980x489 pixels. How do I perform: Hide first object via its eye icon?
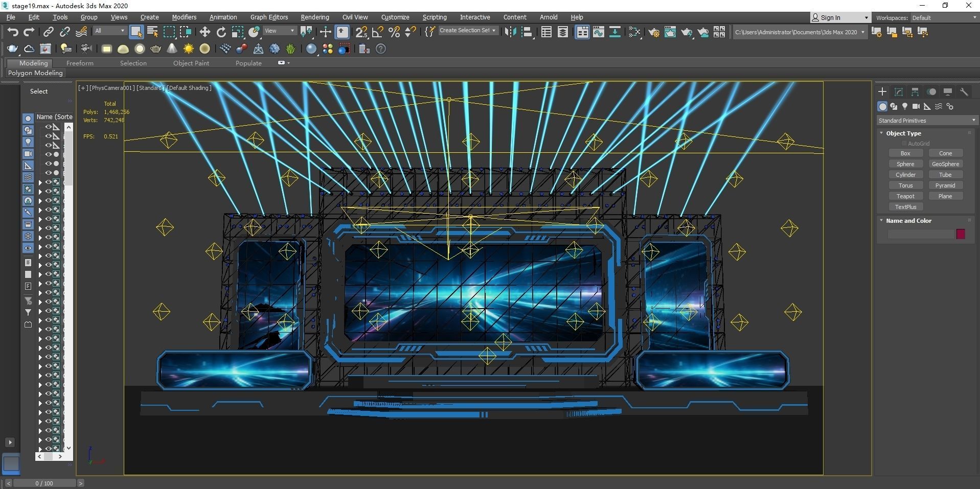49,127
